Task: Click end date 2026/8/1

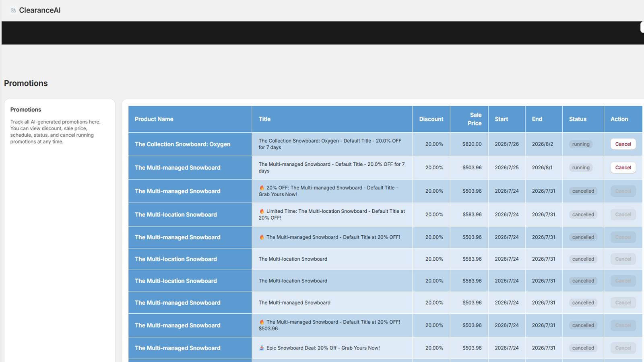Action: pos(542,168)
